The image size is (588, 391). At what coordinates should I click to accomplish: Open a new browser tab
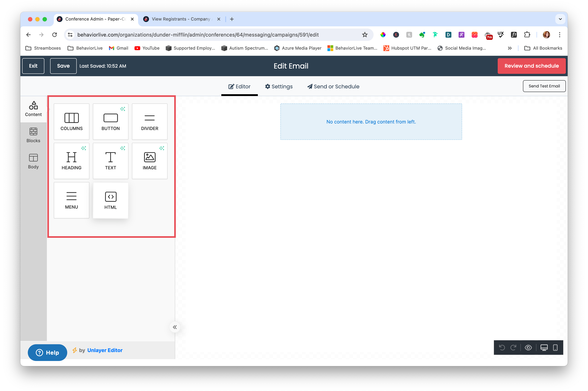232,19
